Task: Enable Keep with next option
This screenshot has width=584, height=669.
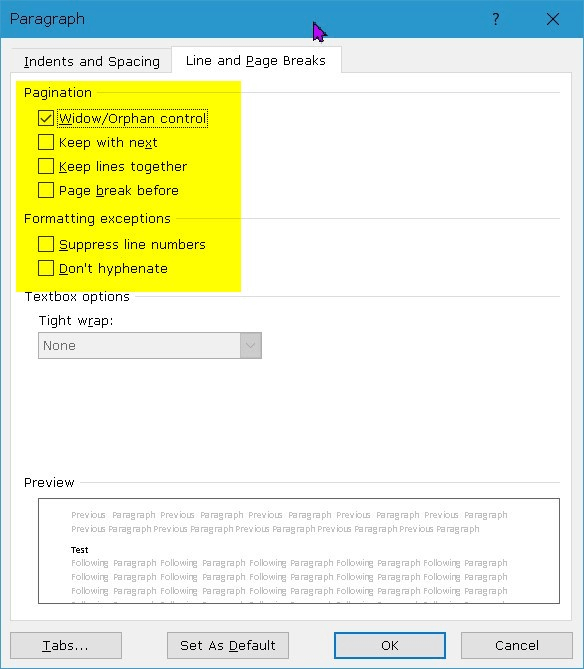Action: click(46, 142)
